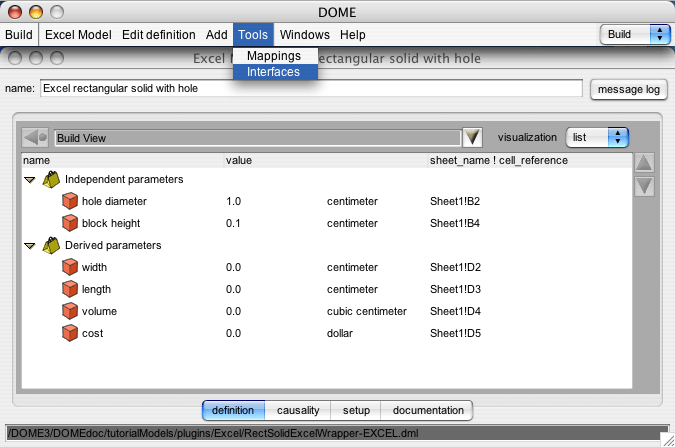
Task: Click the file path in the status bar
Action: coord(214,433)
